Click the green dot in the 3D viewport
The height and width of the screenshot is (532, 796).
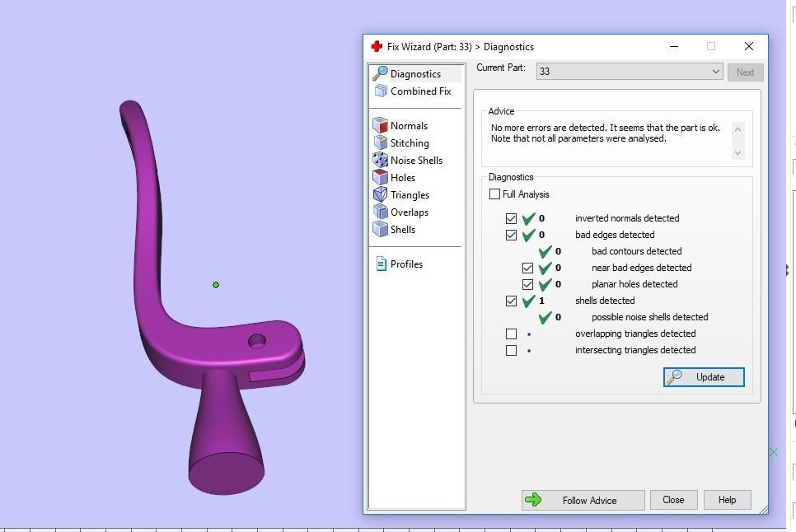tap(216, 285)
